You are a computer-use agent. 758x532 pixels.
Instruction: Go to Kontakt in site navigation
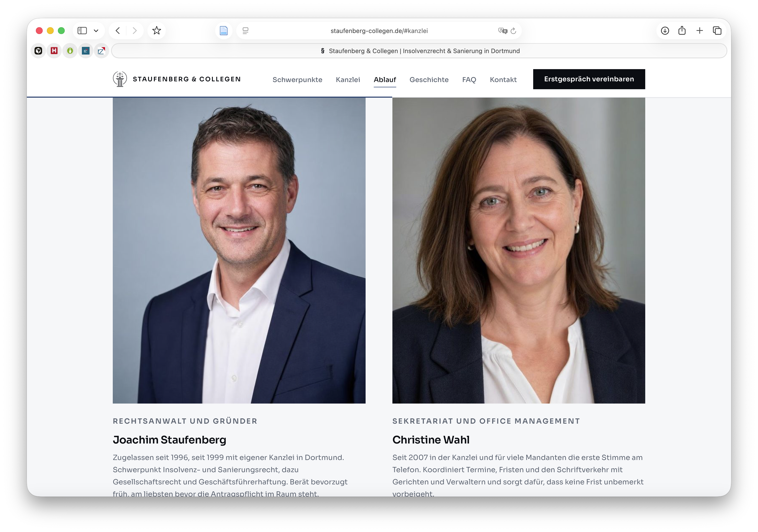(503, 79)
